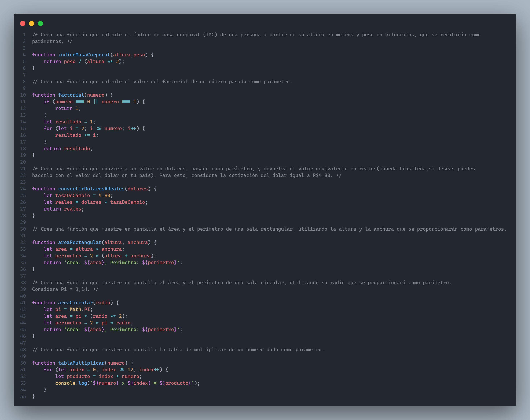Click the red close window dot
Screen dimensions: 530x420
[23, 23]
